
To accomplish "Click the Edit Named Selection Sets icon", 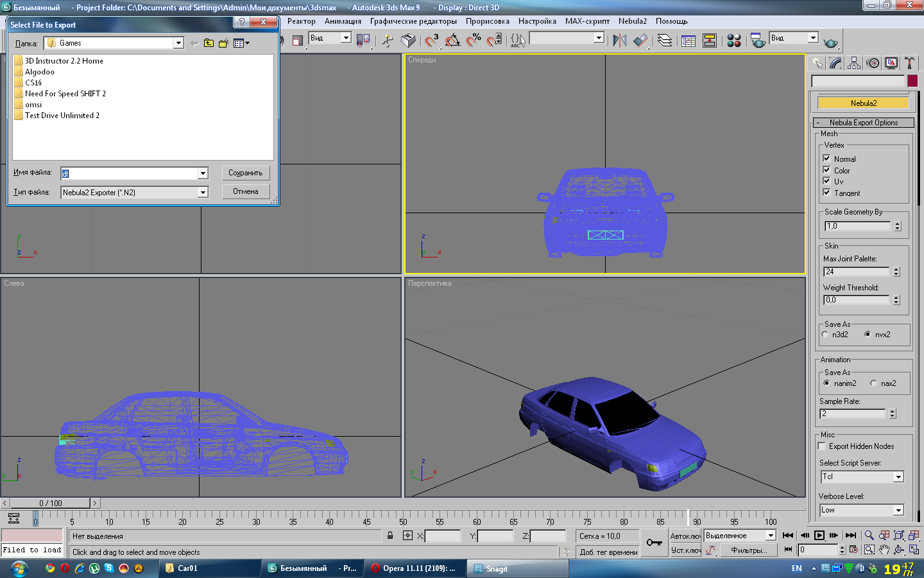I will (x=517, y=40).
